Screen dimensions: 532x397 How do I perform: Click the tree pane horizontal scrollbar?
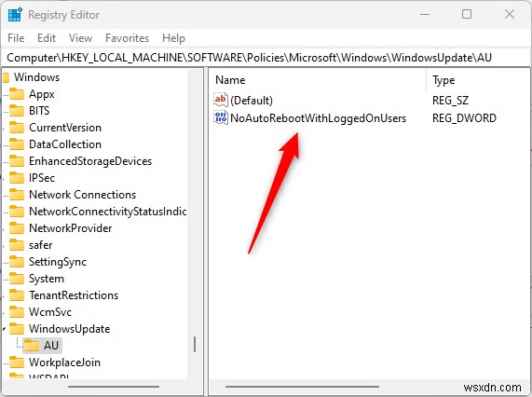tap(114, 387)
